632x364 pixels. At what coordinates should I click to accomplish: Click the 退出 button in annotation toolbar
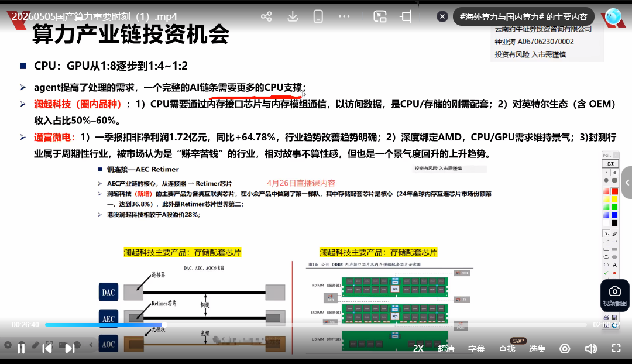tap(610, 163)
